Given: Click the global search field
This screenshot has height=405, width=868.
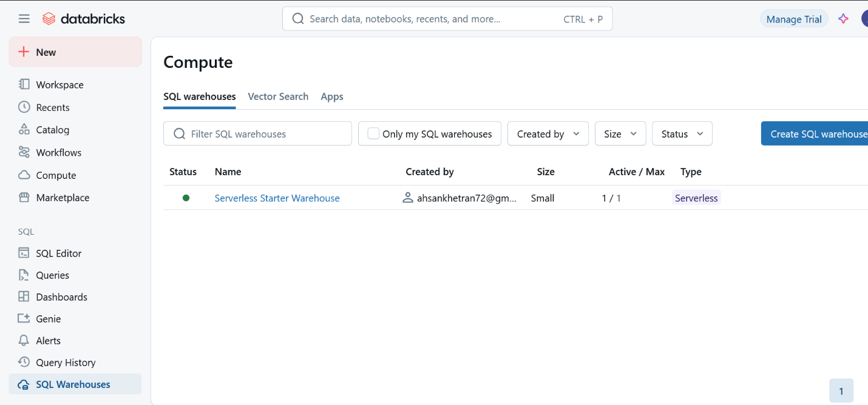Looking at the screenshot, I should pyautogui.click(x=447, y=19).
